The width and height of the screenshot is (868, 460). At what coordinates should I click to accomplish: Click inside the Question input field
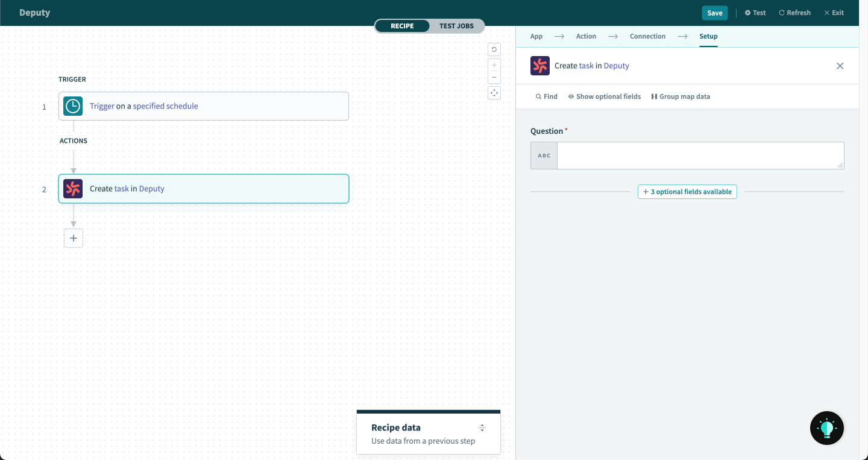pyautogui.click(x=699, y=155)
